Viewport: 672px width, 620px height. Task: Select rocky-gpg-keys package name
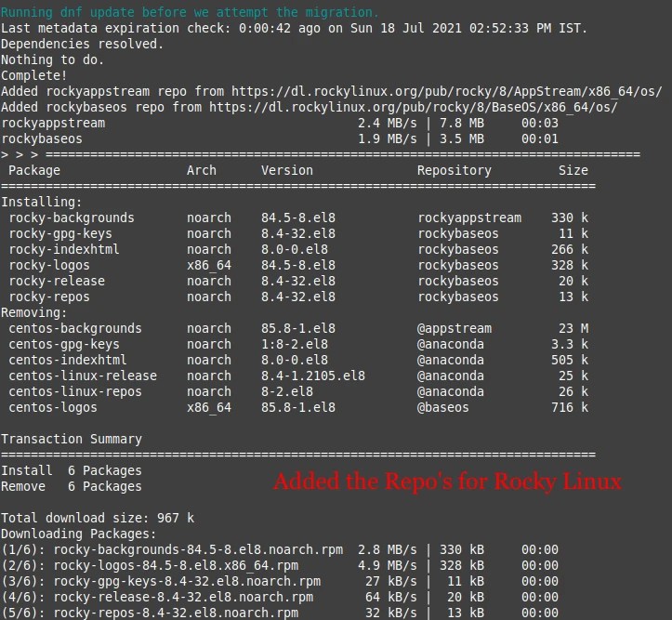(x=60, y=234)
